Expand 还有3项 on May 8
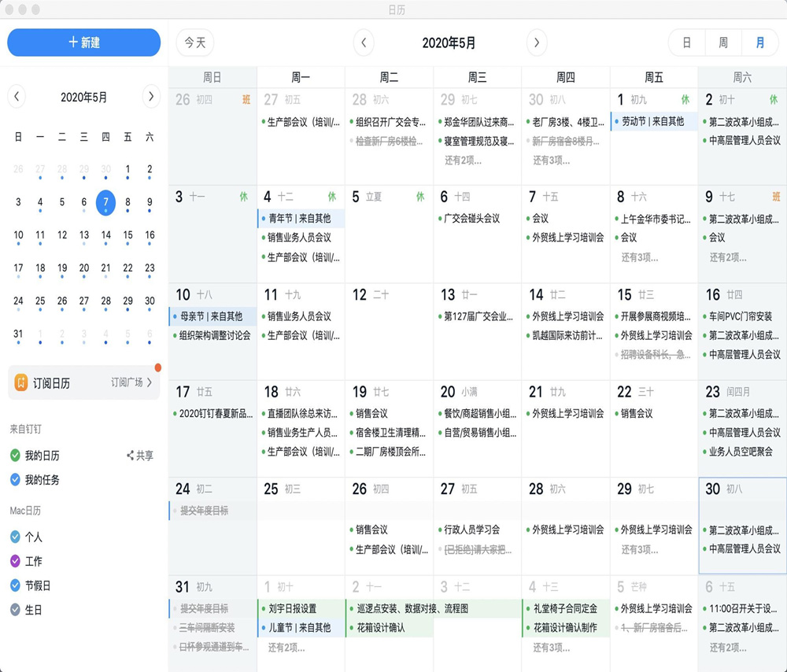 (639, 257)
